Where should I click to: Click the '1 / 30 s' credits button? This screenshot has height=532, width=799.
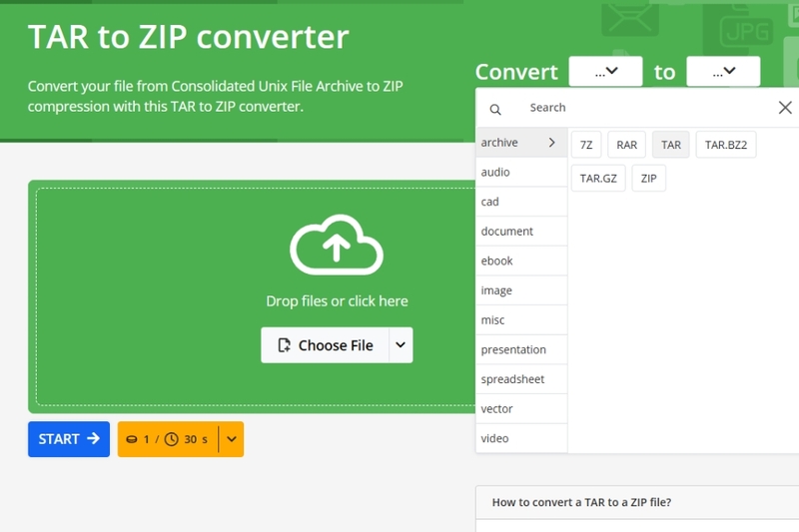(168, 439)
